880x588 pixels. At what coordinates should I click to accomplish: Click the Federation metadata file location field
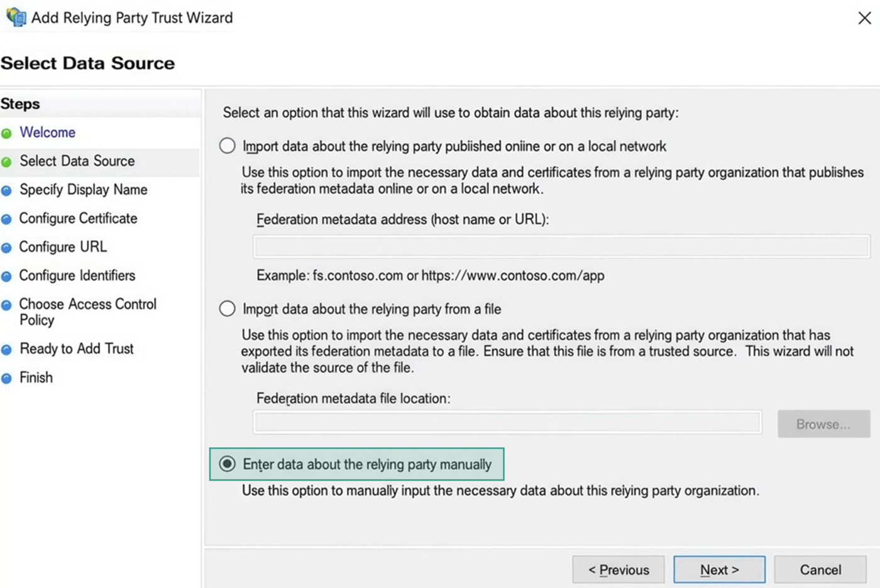(x=507, y=423)
